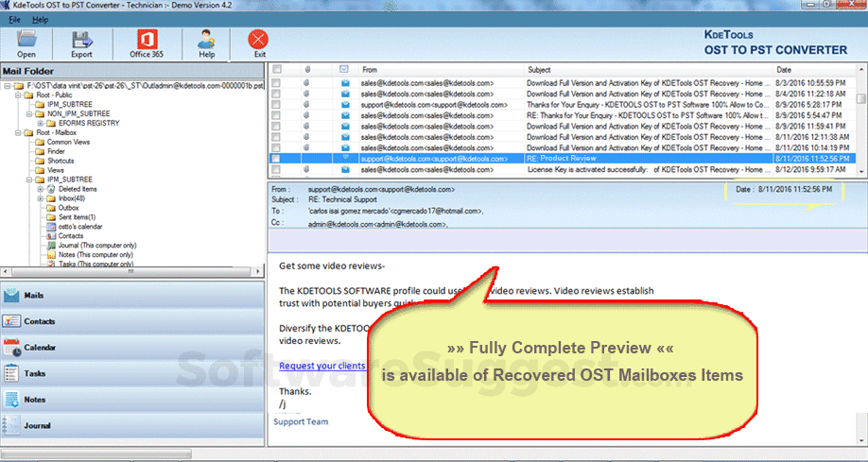868x462 pixels.
Task: Check the box for RE: Product Review mail
Action: click(x=276, y=158)
